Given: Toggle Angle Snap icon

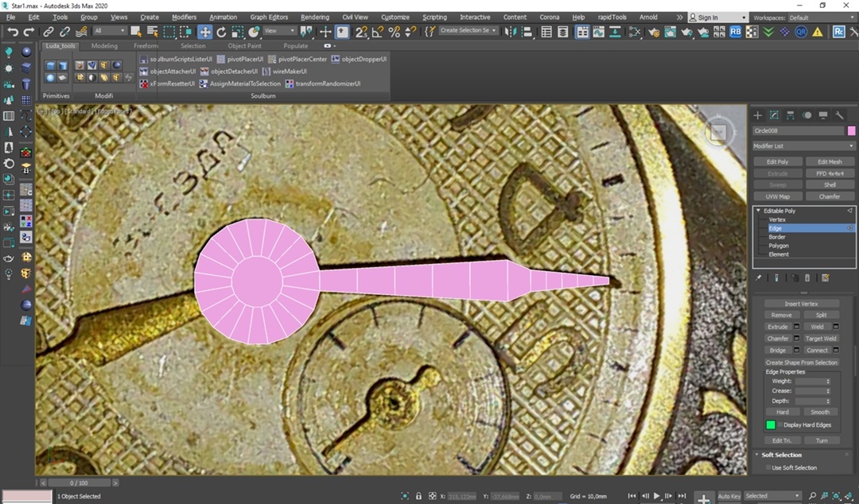Looking at the screenshot, I should (x=378, y=32).
